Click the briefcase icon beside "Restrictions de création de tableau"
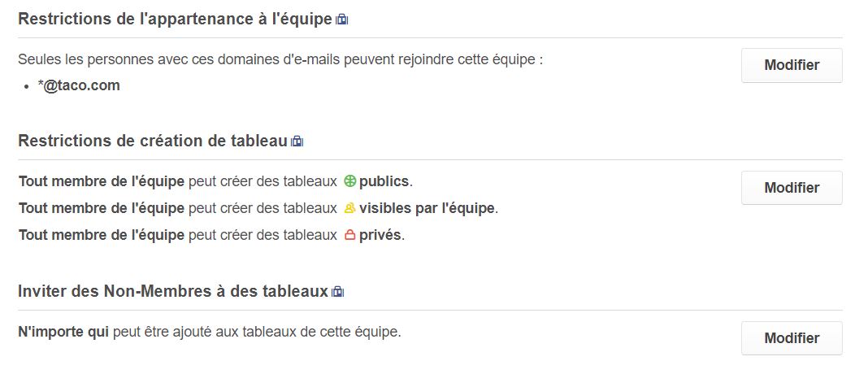The width and height of the screenshot is (868, 374). pyautogui.click(x=297, y=141)
